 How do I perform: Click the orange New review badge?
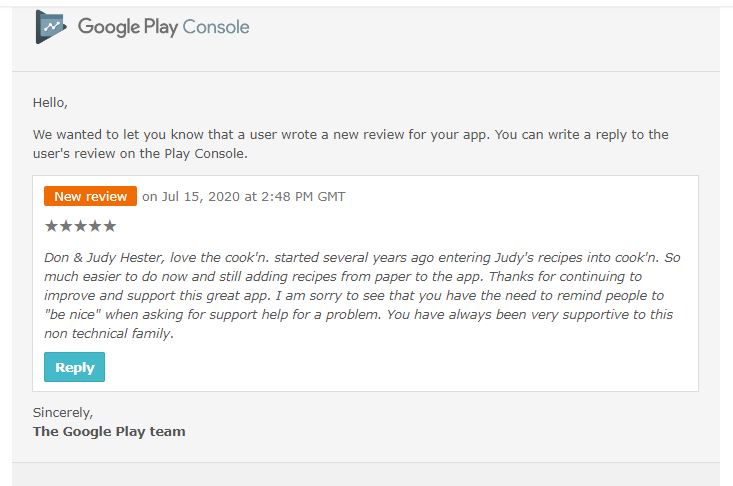[x=90, y=196]
